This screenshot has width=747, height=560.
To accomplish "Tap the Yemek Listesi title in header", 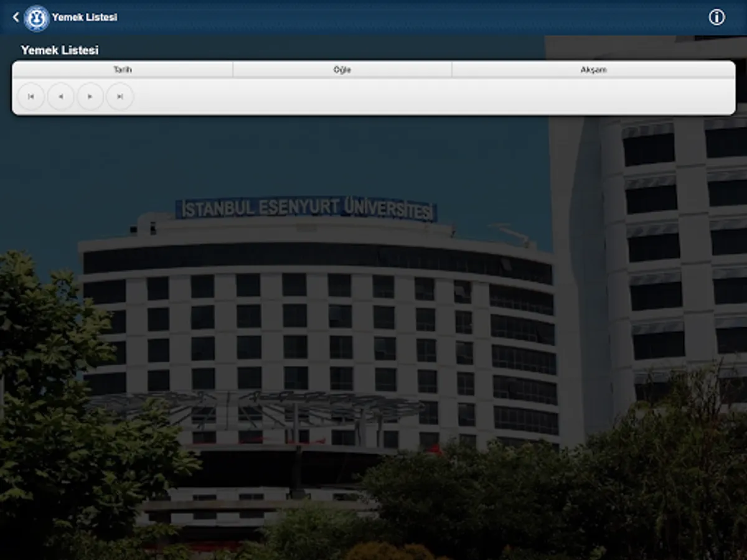I will tap(85, 17).
